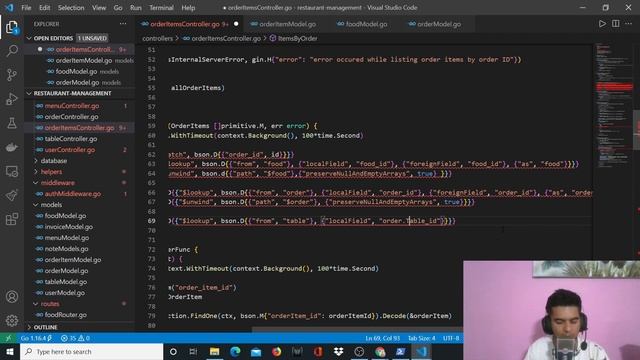Open menuController.go in the explorer
640x360 pixels.
coord(72,106)
